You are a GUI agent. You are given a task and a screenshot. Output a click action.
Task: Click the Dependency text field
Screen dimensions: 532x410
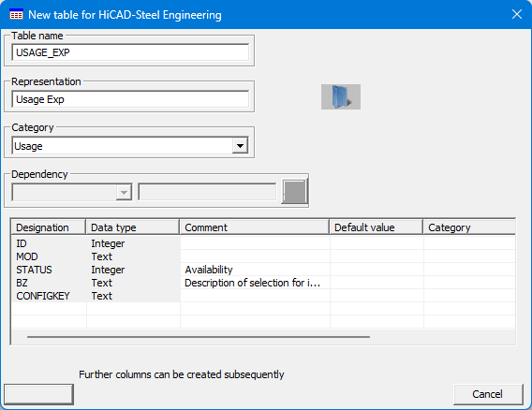(x=207, y=192)
